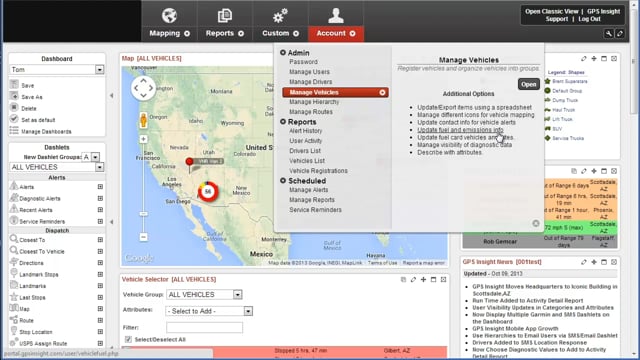Viewport: 640px width, 360px height.
Task: Click the map pan control
Action: pyautogui.click(x=143, y=88)
